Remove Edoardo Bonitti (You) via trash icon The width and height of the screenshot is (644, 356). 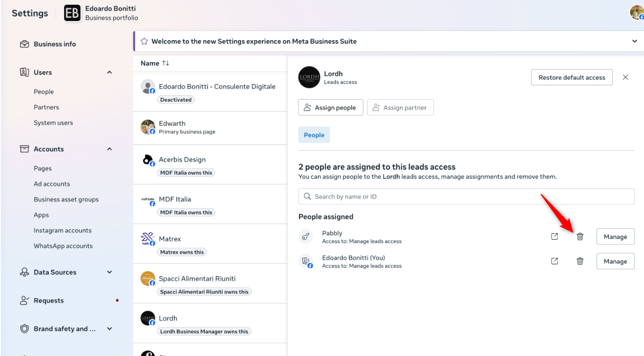(580, 261)
